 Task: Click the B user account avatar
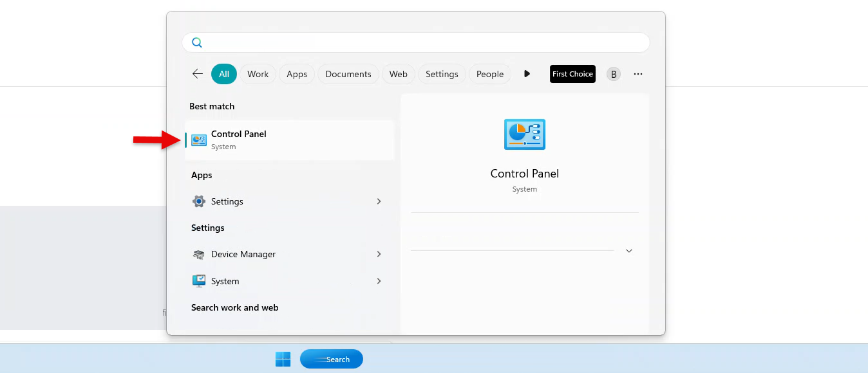[614, 74]
